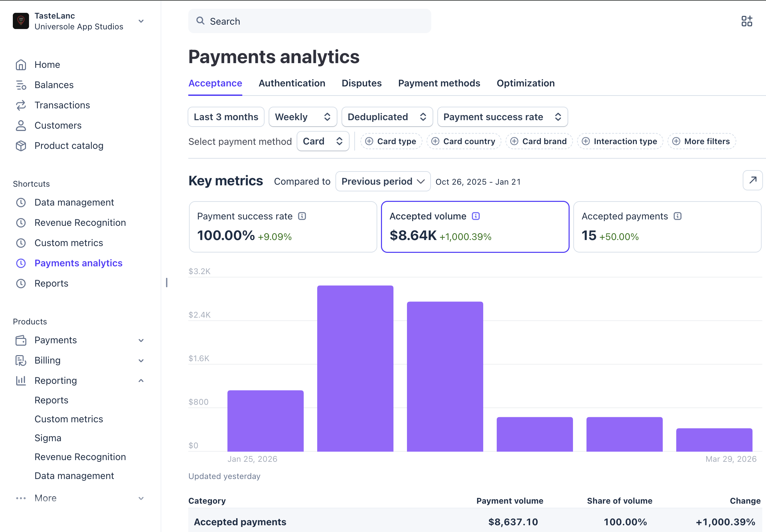Viewport: 766px width, 532px height.
Task: Click the Billing invoice icon
Action: tap(21, 361)
